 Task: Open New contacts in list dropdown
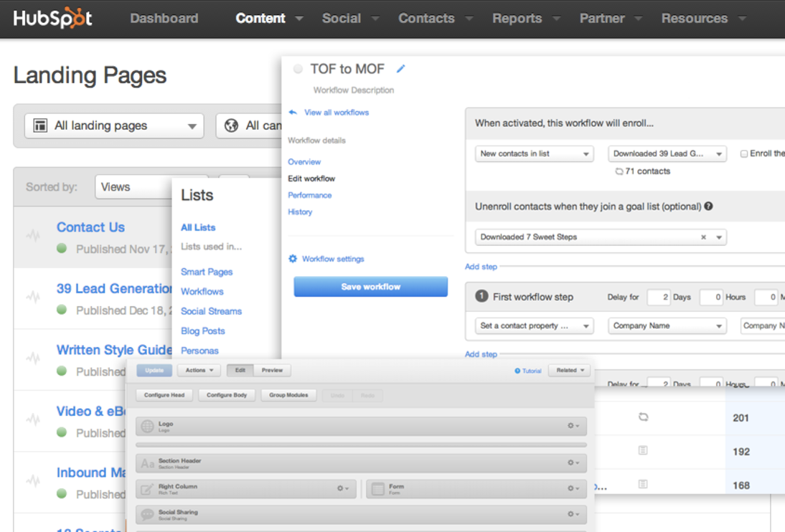coord(534,153)
